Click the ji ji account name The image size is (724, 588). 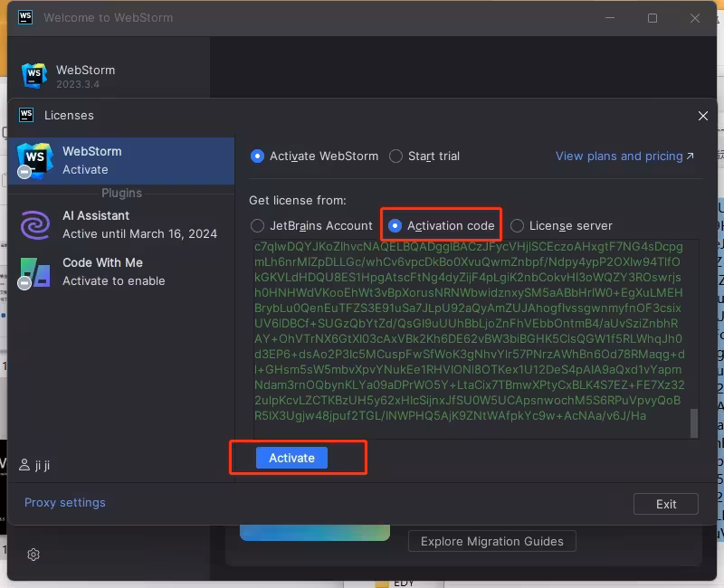43,465
